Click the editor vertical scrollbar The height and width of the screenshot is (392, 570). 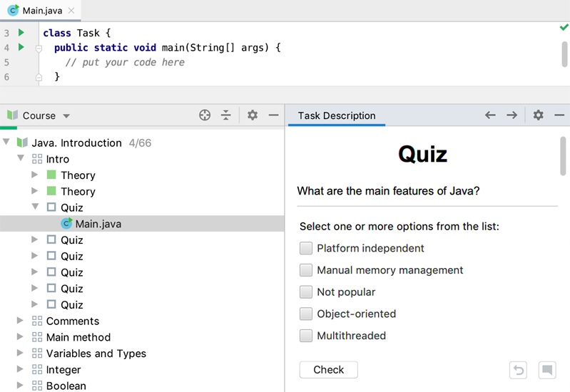point(564,54)
